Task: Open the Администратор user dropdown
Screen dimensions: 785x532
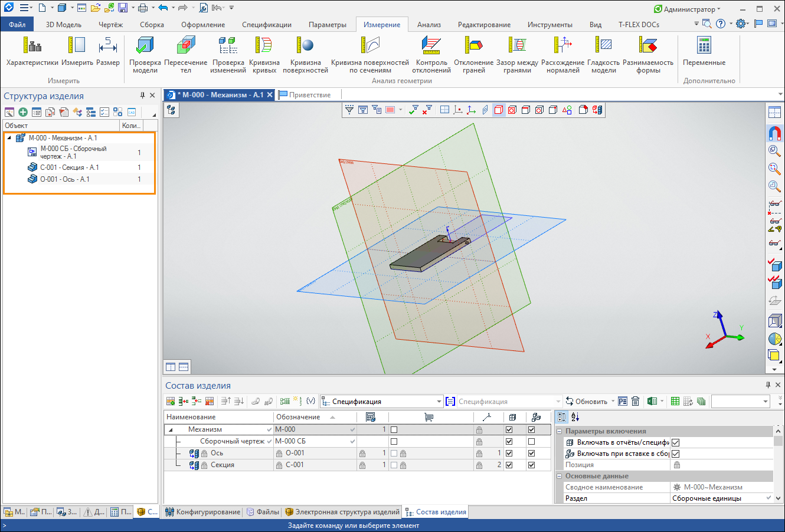Action: coord(688,9)
